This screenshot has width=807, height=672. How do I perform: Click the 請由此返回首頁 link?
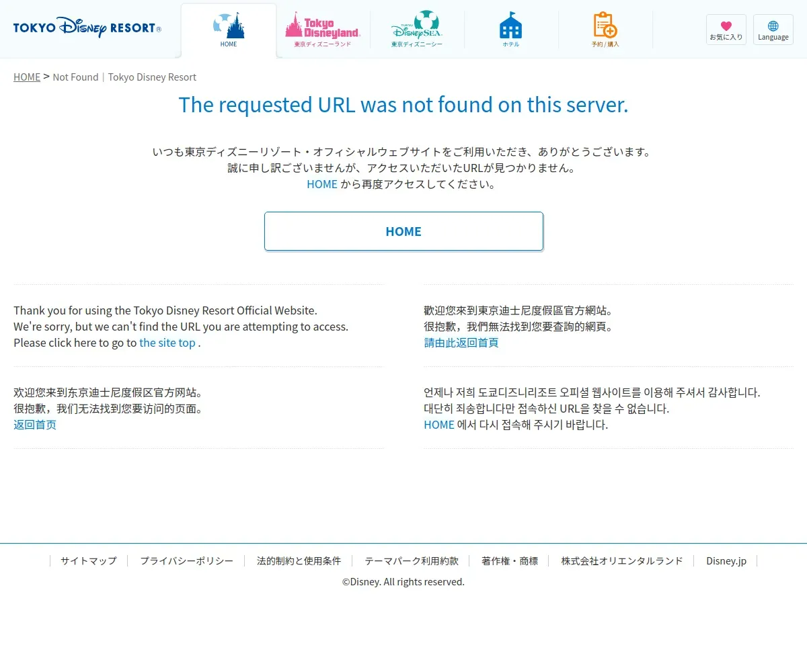461,343
